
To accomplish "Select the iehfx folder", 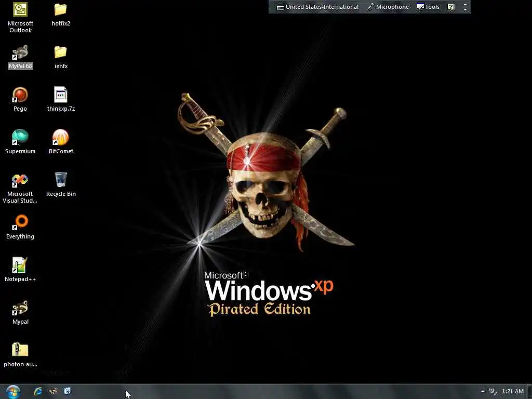I will pyautogui.click(x=61, y=57).
